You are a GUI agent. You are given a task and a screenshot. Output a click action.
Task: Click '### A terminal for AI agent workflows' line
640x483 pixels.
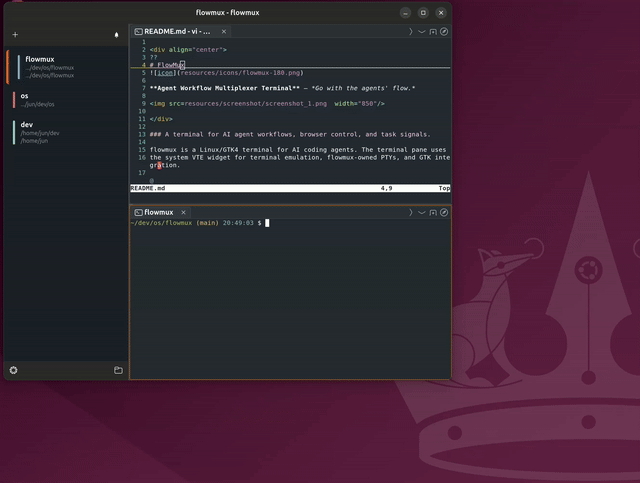290,134
